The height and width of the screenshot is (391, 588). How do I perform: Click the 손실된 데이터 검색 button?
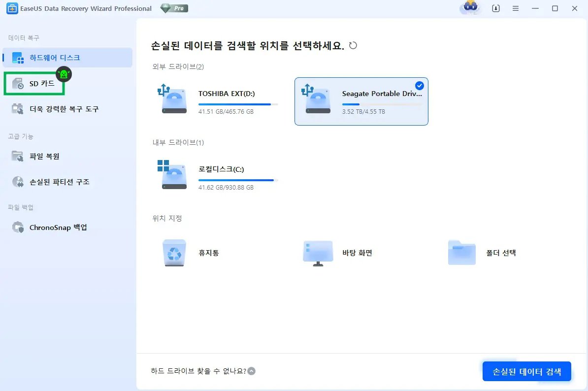point(526,371)
